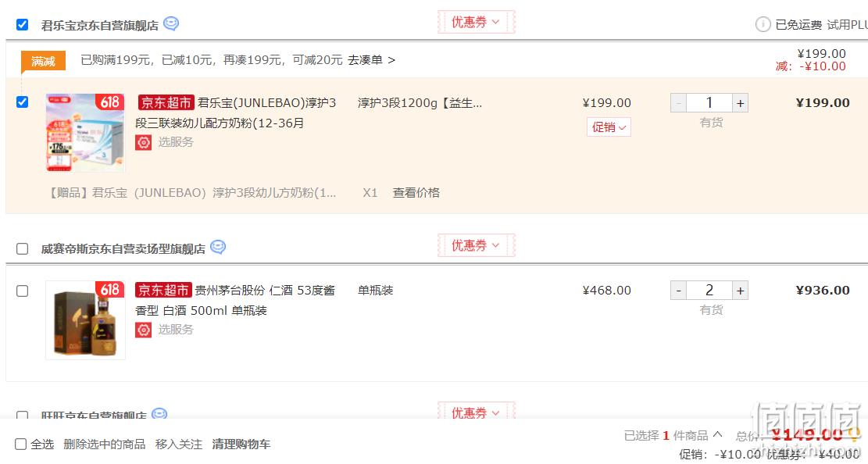This screenshot has height=464, width=868.
Task: Click service icon under 君乐宝 milk powder
Action: click(x=144, y=142)
